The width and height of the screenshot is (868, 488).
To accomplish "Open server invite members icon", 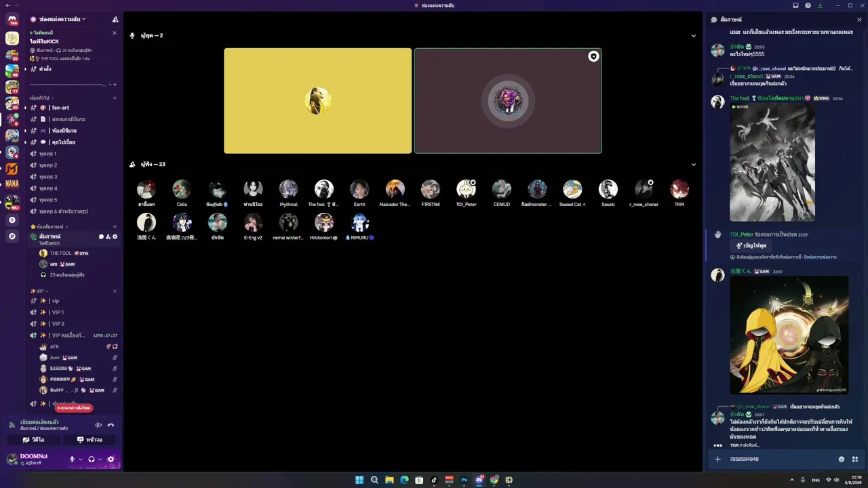I will coord(115,19).
